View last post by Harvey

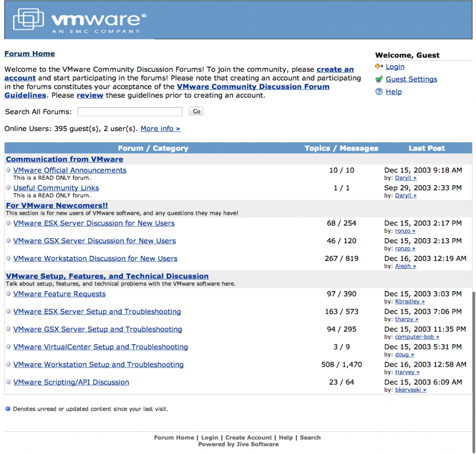point(407,372)
